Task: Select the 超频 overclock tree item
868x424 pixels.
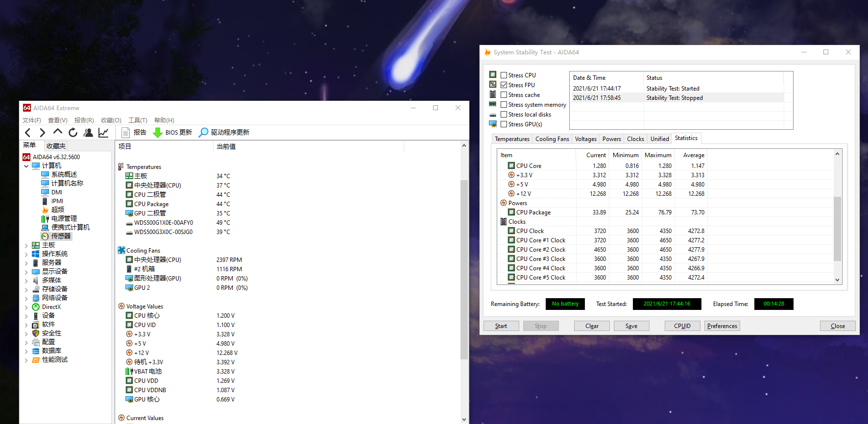Action: (x=58, y=210)
